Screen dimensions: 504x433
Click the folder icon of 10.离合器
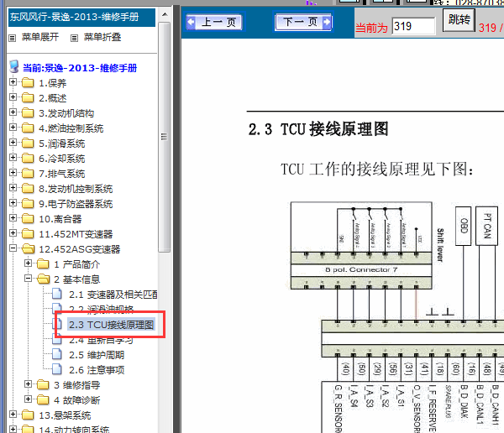coord(28,219)
